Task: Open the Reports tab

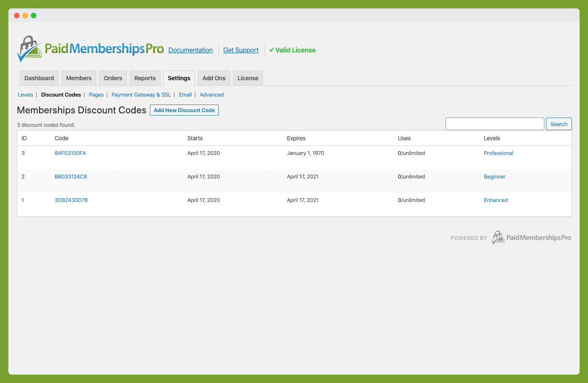Action: pos(145,78)
